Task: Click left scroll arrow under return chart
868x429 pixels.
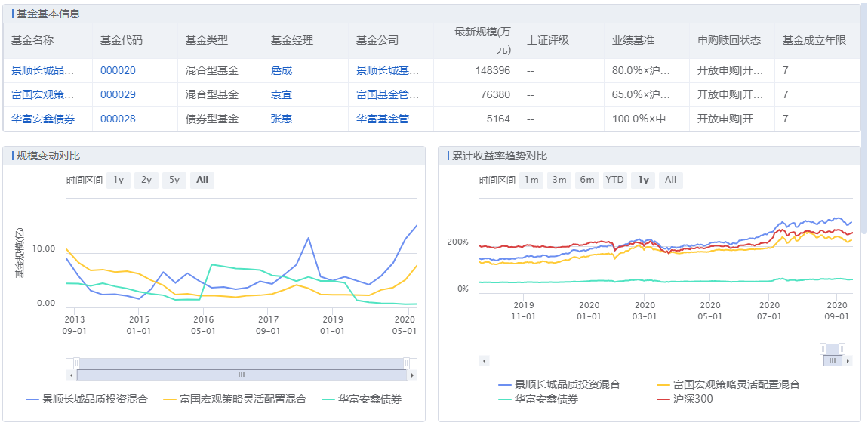Action: 484,361
